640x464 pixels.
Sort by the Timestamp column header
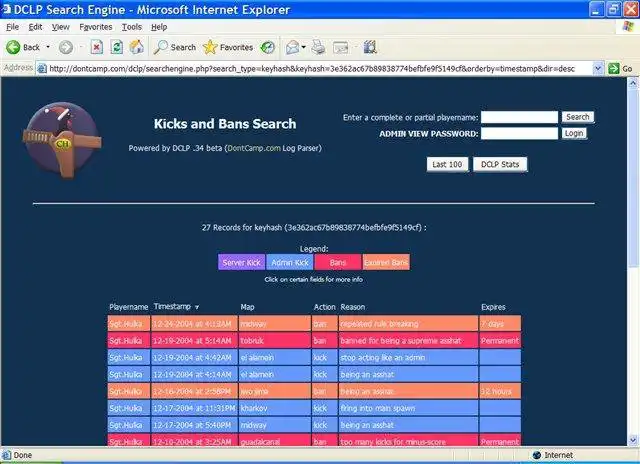pyautogui.click(x=172, y=306)
